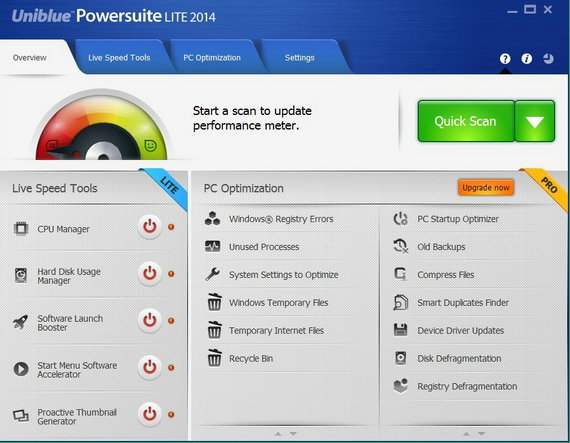570x443 pixels.
Task: Click the Upgrade now button
Action: 486,188
